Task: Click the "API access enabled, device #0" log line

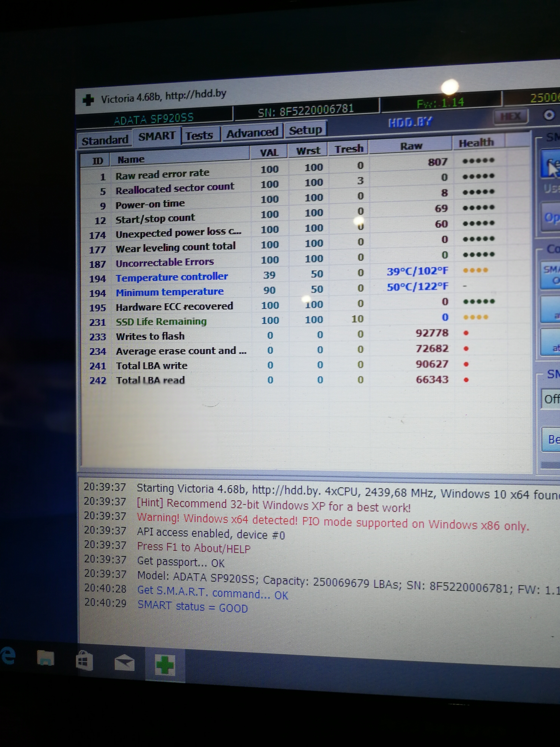Action: click(211, 533)
